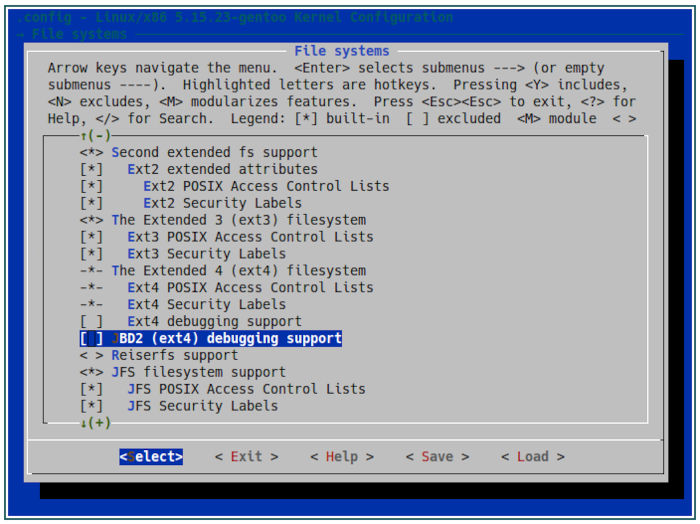Click the Exit button
This screenshot has height=524, width=700.
pyautogui.click(x=246, y=457)
